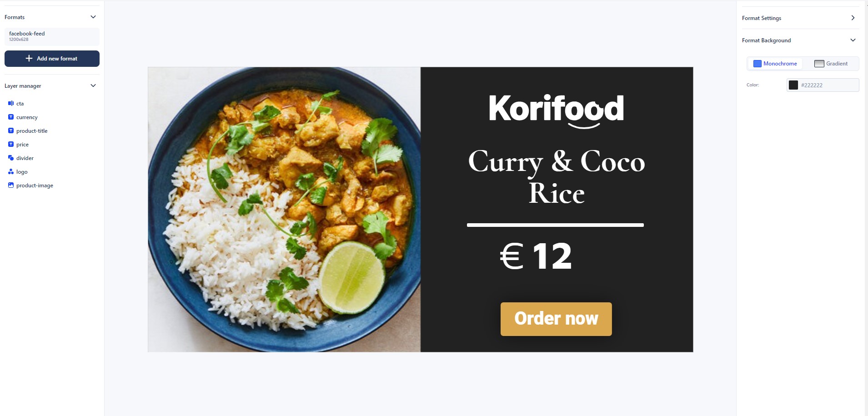The width and height of the screenshot is (868, 416).
Task: Click the product-image layer icon
Action: [x=11, y=185]
